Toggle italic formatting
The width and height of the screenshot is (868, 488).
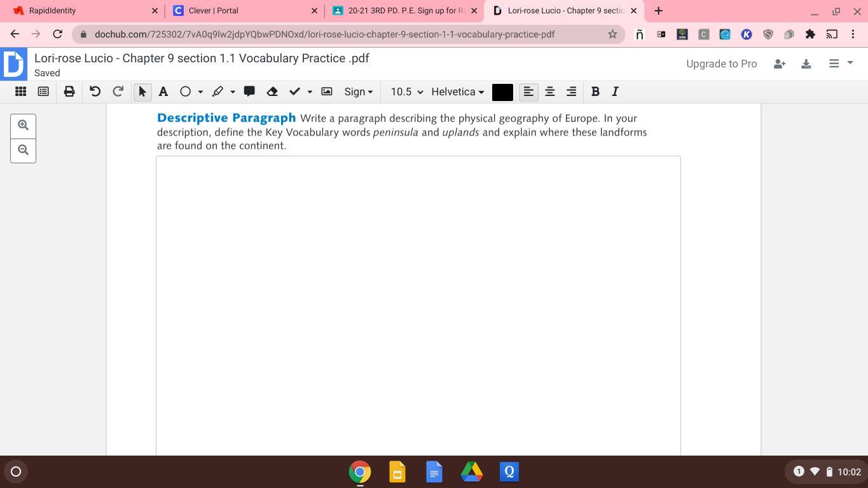click(615, 91)
